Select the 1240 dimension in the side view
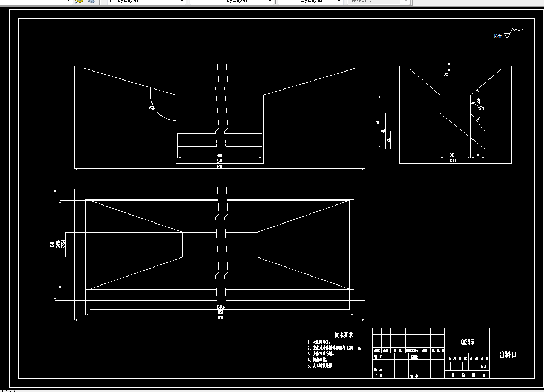 452,161
